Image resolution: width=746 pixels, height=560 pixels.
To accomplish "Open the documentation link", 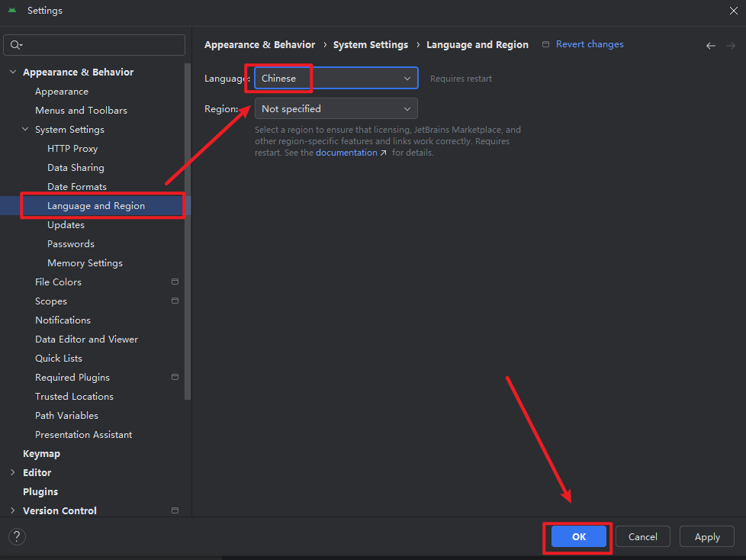I will [x=346, y=153].
